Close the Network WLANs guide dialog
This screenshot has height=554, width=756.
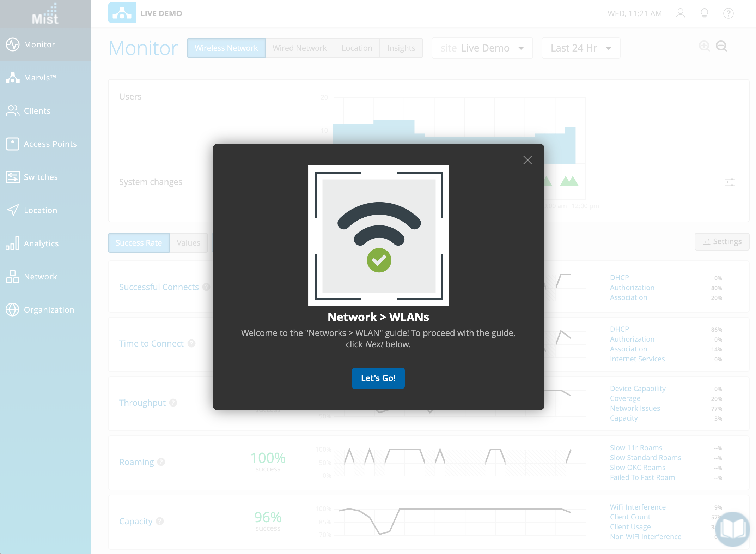tap(528, 160)
